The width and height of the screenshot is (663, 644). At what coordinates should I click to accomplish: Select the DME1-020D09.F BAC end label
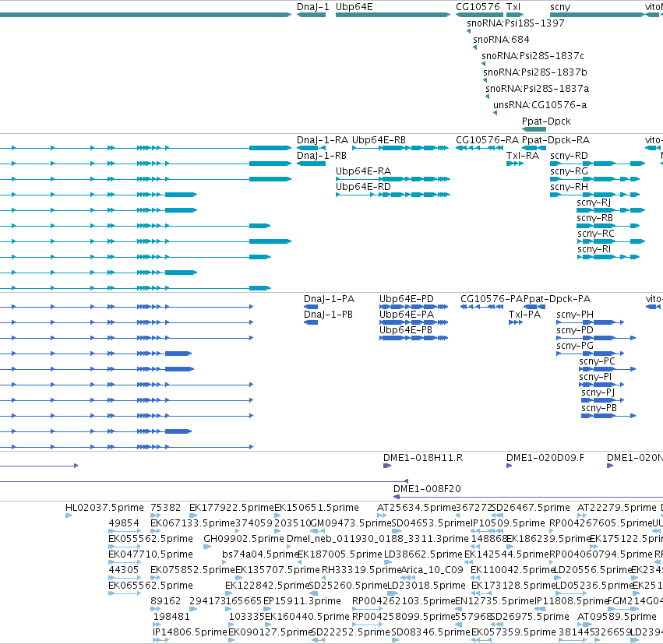[545, 458]
